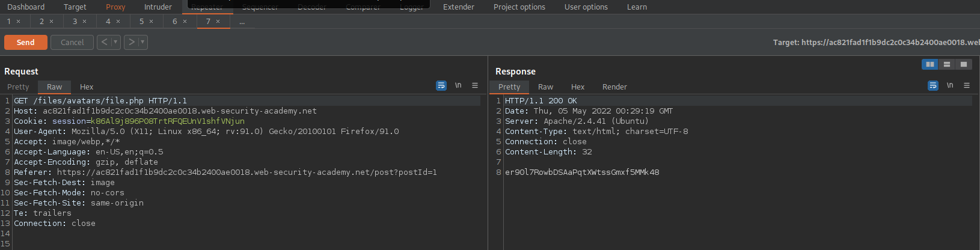Close Repeater tab 6
This screenshot has width=980, height=250.
[x=185, y=22]
